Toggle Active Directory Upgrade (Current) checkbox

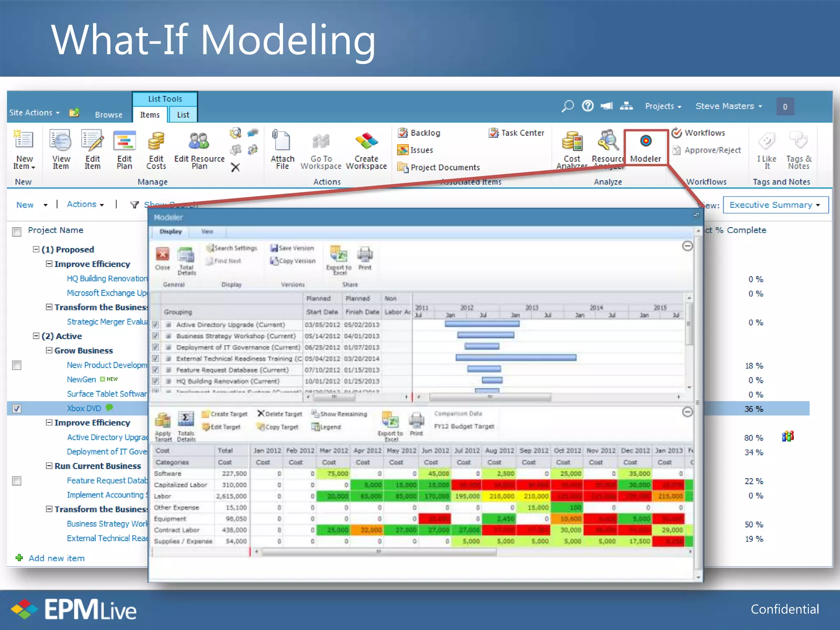coord(155,324)
